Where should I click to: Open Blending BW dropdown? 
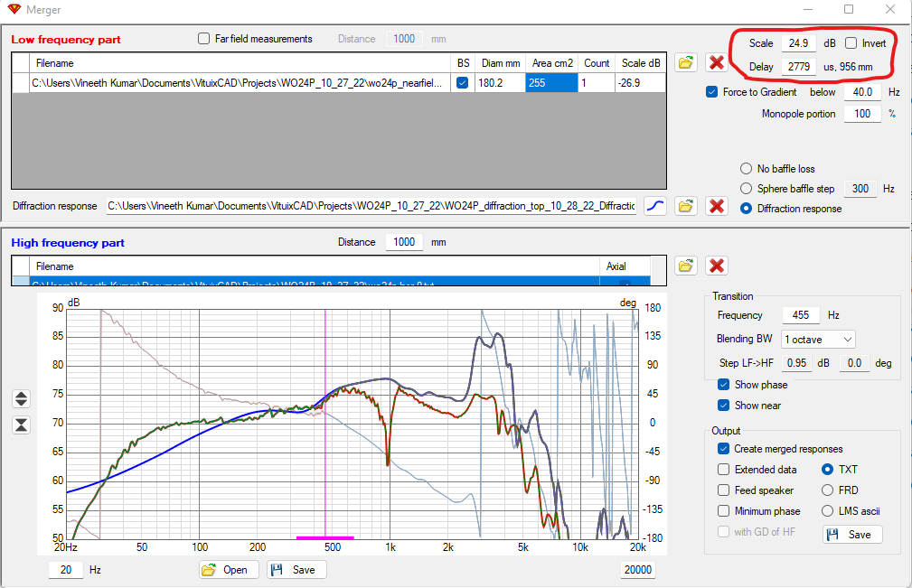(818, 340)
